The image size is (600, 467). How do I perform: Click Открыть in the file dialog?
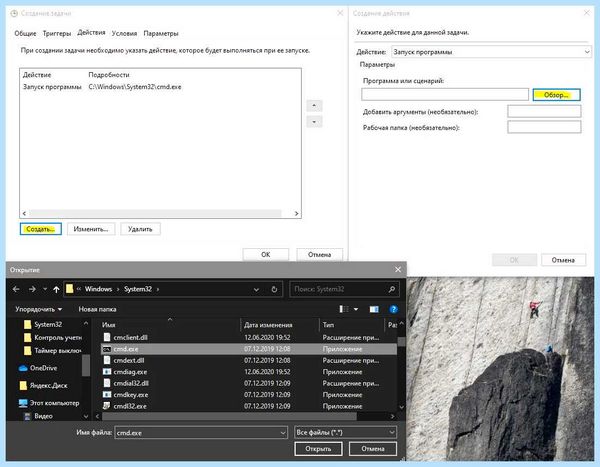click(x=318, y=449)
